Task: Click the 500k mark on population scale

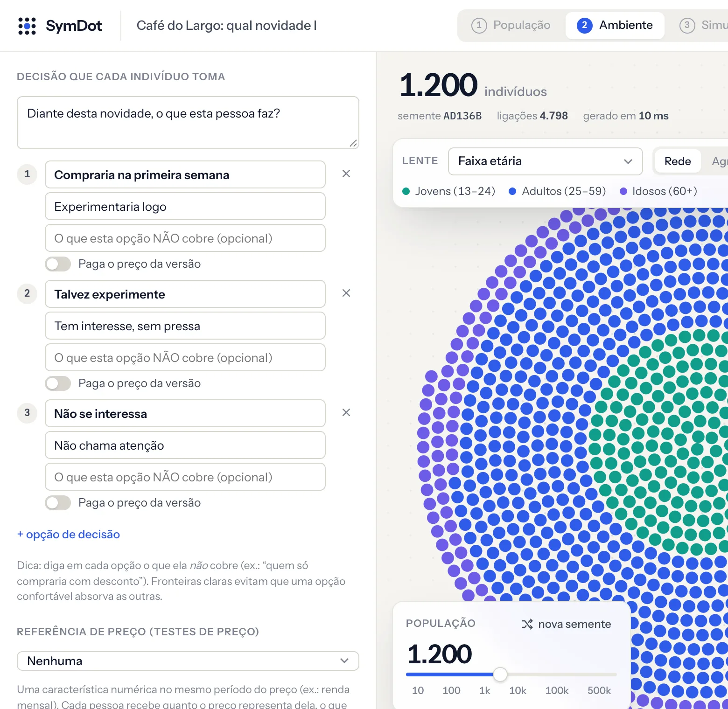Action: pos(599,690)
